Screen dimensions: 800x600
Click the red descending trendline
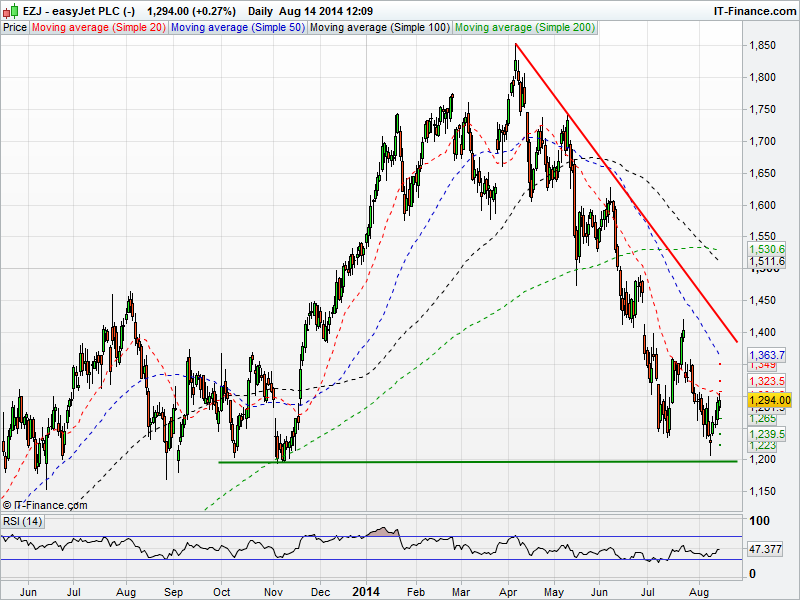pos(627,193)
